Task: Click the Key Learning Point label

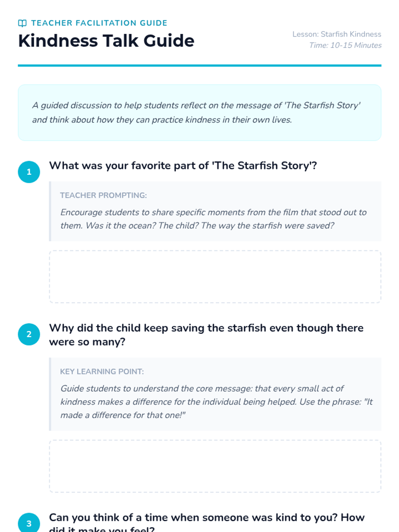Action: coord(102,371)
